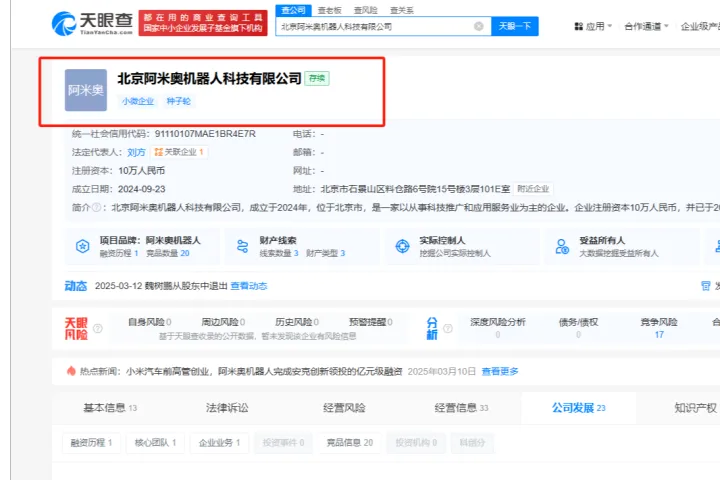Click the 天眼风险 help question icon
Viewport: 720px width, 480px height.
point(98,328)
